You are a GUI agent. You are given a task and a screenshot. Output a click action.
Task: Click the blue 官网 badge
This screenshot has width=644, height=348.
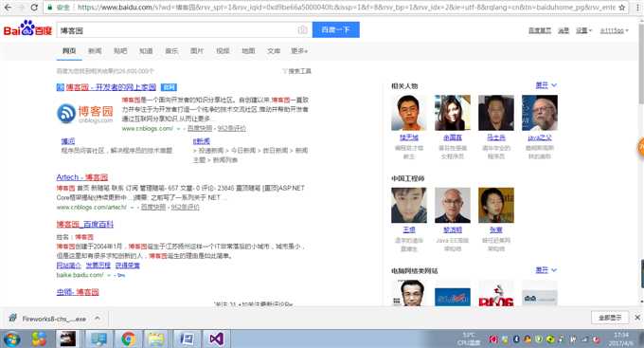(169, 87)
